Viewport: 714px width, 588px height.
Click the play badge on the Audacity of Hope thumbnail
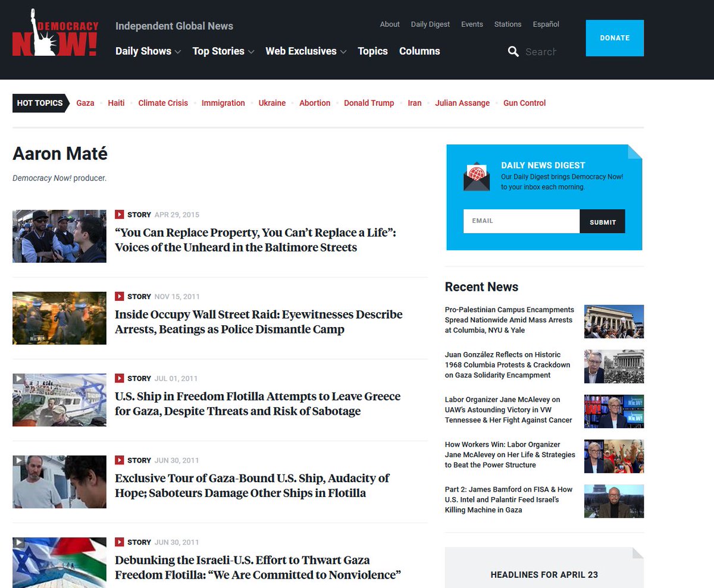tap(18, 460)
